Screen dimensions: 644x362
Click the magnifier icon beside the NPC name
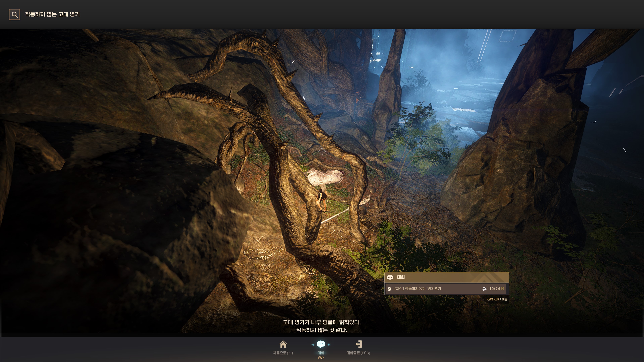14,14
